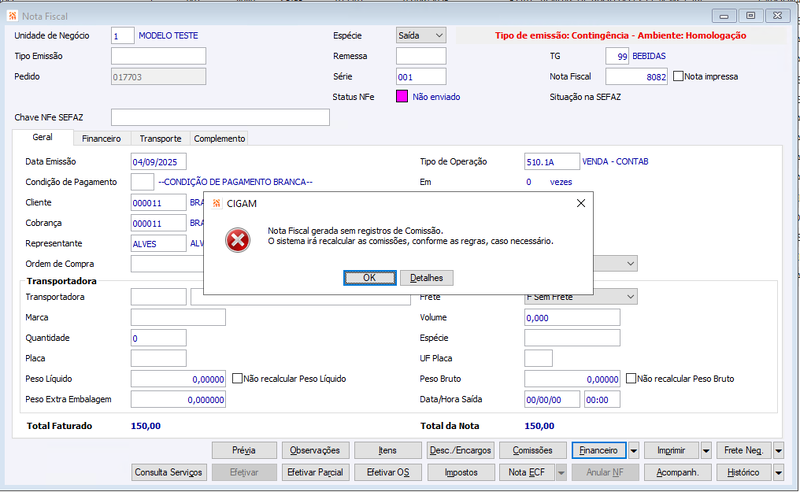Click the Hora Saída field 00:00
This screenshot has height=492, width=800.
point(603,399)
